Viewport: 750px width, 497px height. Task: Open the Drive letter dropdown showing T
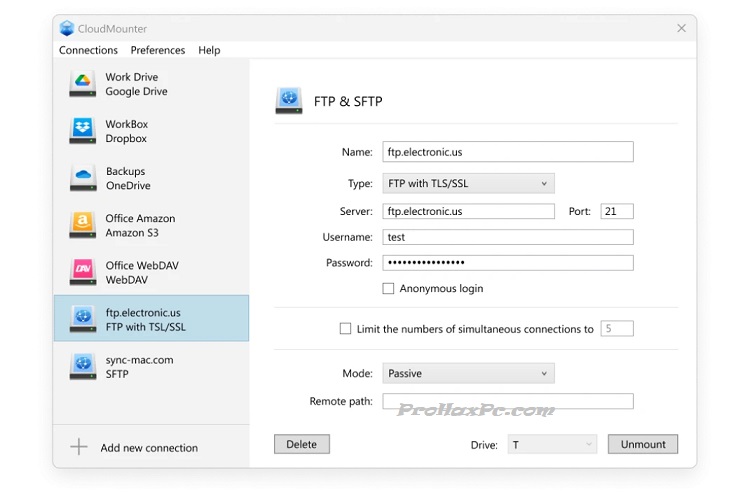552,444
